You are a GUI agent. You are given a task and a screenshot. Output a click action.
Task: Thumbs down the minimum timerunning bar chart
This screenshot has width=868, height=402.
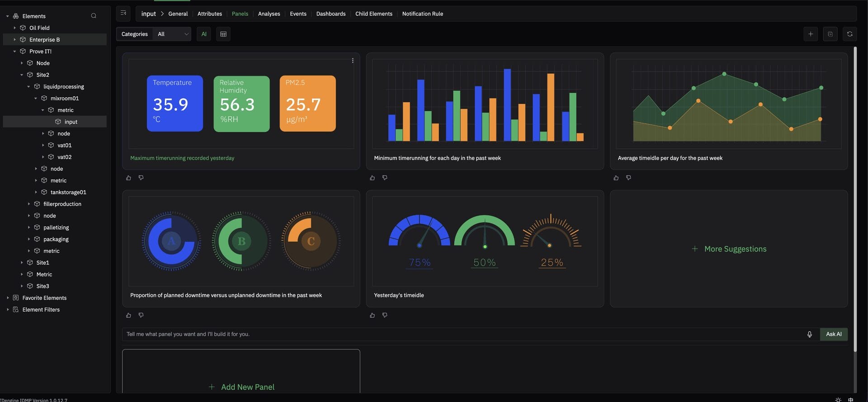pos(385,178)
